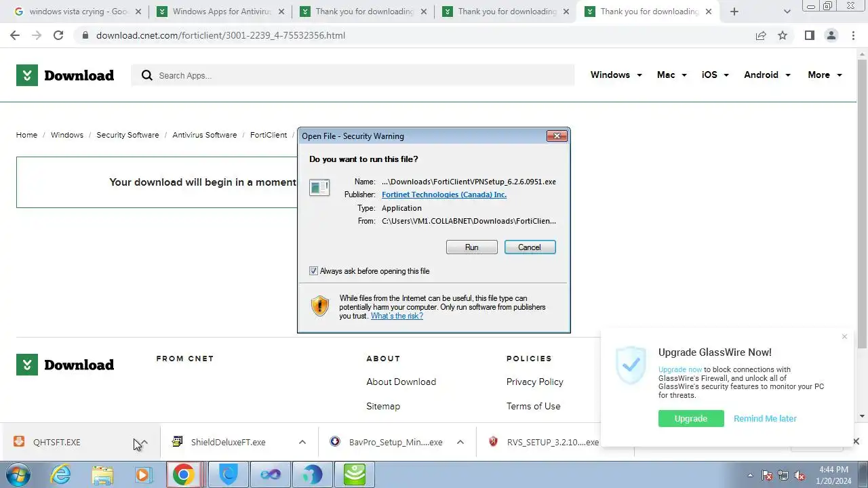Open Privacy Policy footer link
Screen dimensions: 868x488
(x=535, y=382)
